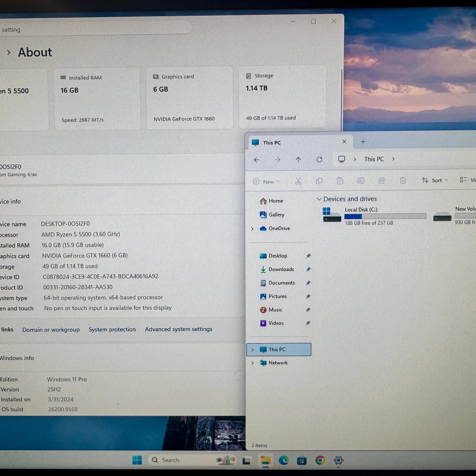
Task: Open the Desktop folder in sidebar
Action: [x=274, y=256]
